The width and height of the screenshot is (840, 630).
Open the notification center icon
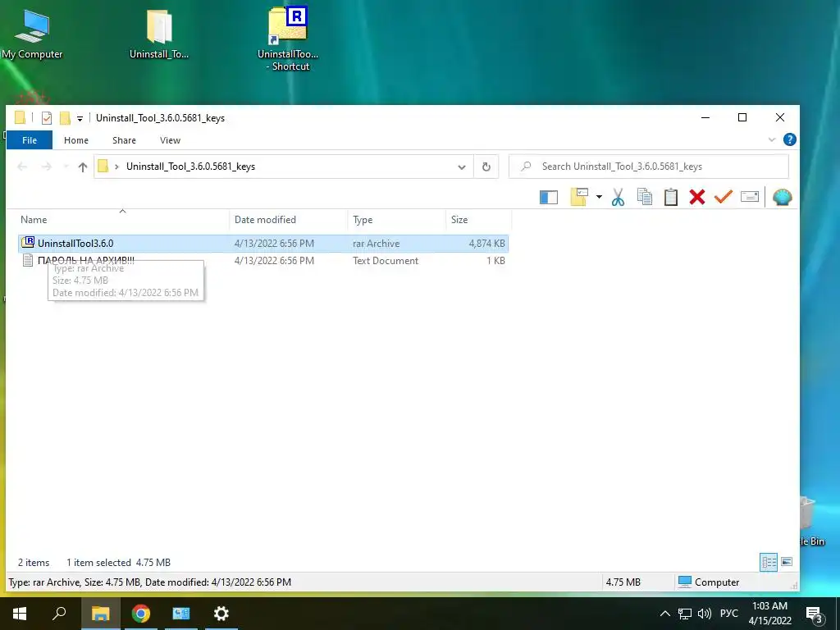coord(814,614)
